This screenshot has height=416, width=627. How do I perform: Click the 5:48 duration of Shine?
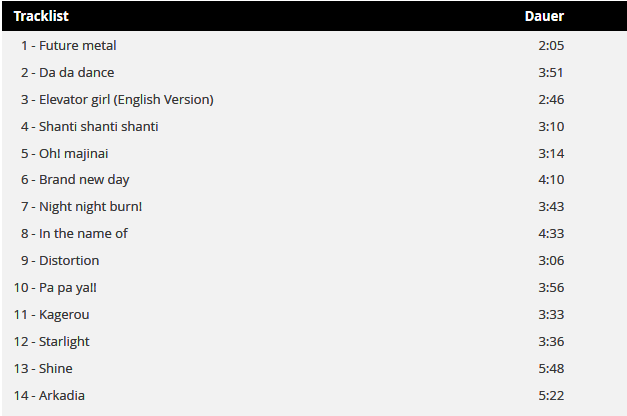(552, 369)
